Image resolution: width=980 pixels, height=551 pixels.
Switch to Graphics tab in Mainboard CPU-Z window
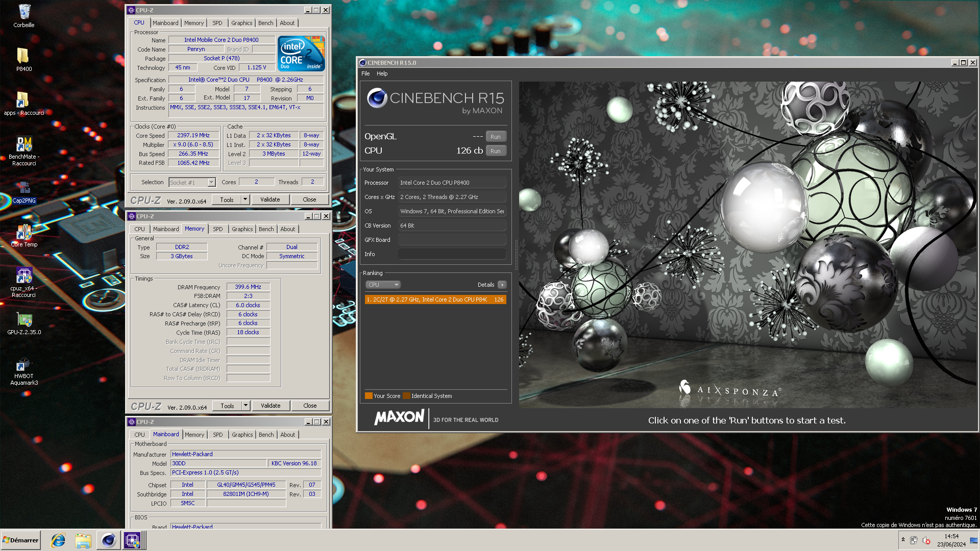pos(242,435)
